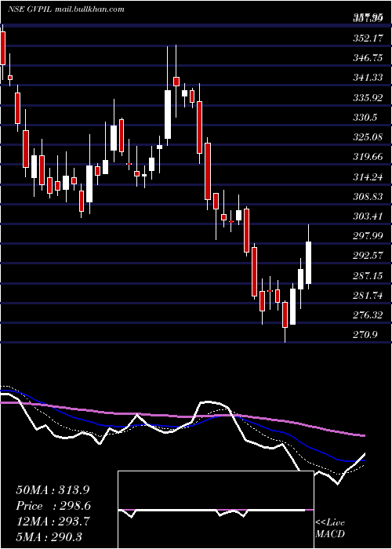Select the 308.83 price axis label
The width and height of the screenshot is (392, 549).
click(368, 197)
